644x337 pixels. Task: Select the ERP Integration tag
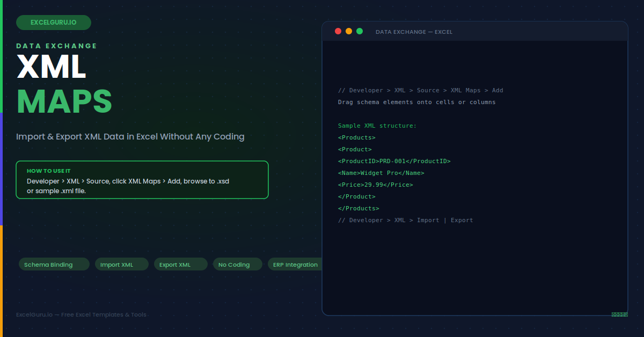(295, 264)
